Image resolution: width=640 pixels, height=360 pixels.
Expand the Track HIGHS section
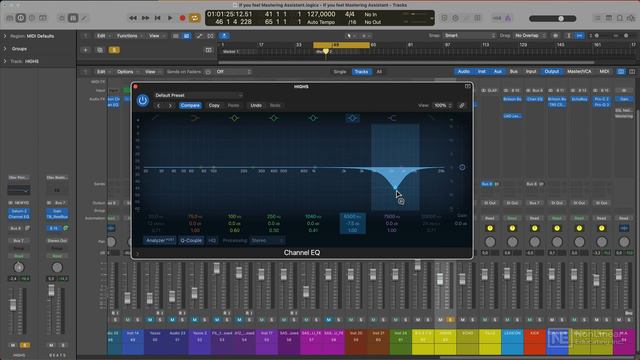pyautogui.click(x=5, y=61)
